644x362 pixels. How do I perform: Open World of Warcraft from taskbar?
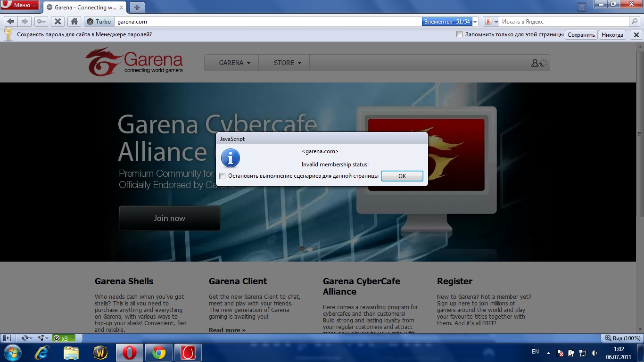point(100,353)
